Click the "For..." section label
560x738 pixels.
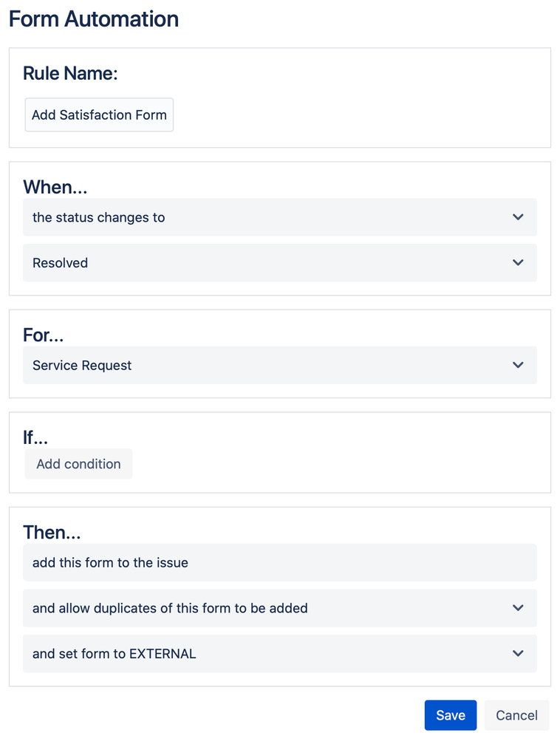(43, 335)
